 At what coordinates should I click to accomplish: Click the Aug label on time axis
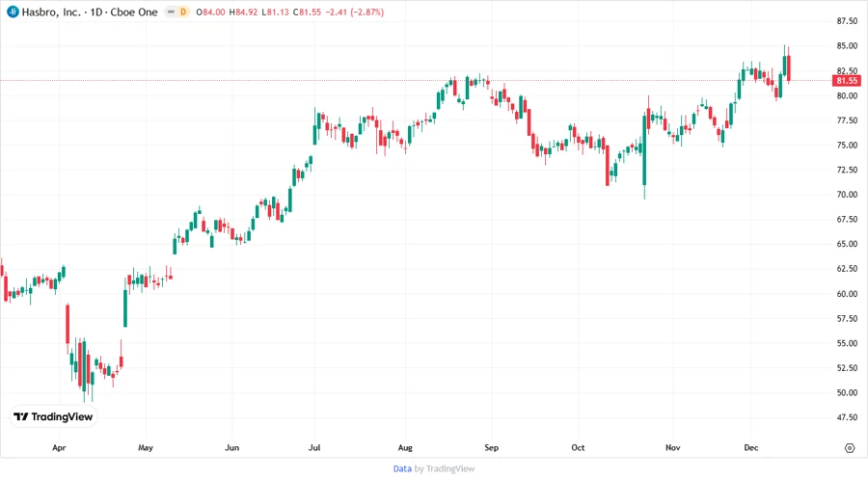405,448
